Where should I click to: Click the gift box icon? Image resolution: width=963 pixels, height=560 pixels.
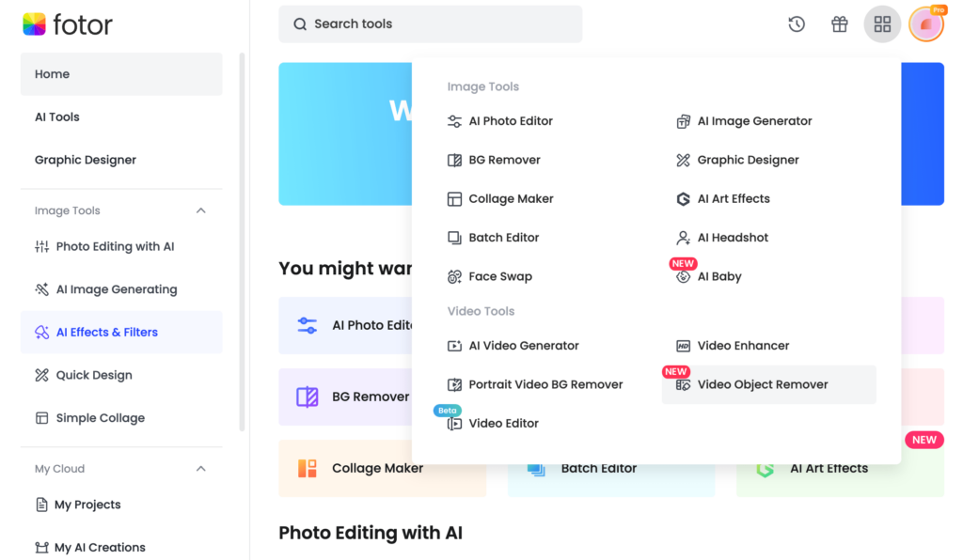[840, 24]
